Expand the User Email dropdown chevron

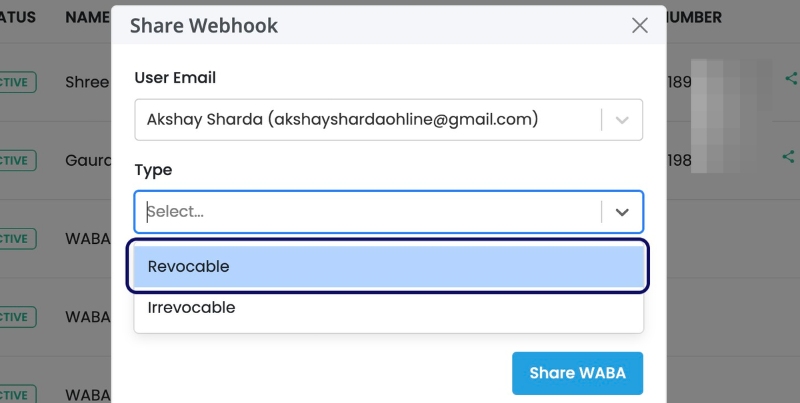click(x=622, y=119)
